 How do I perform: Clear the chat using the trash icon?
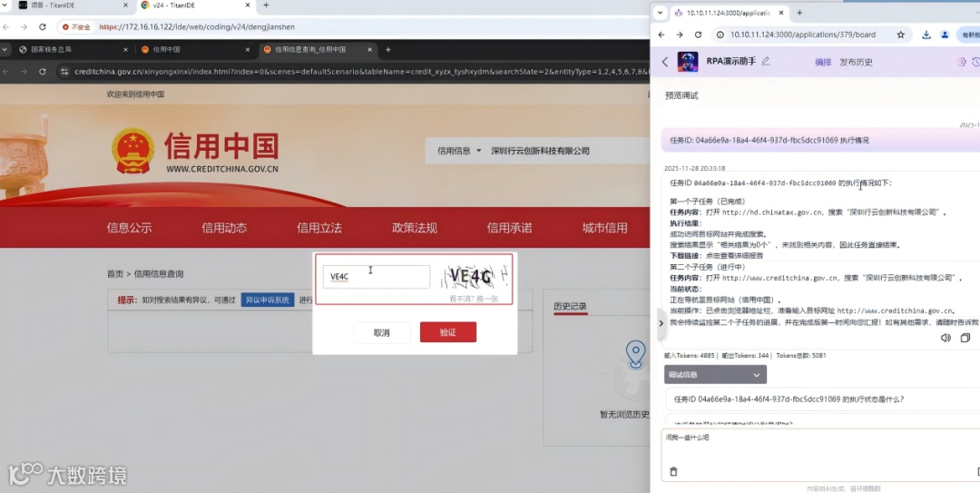tap(673, 471)
